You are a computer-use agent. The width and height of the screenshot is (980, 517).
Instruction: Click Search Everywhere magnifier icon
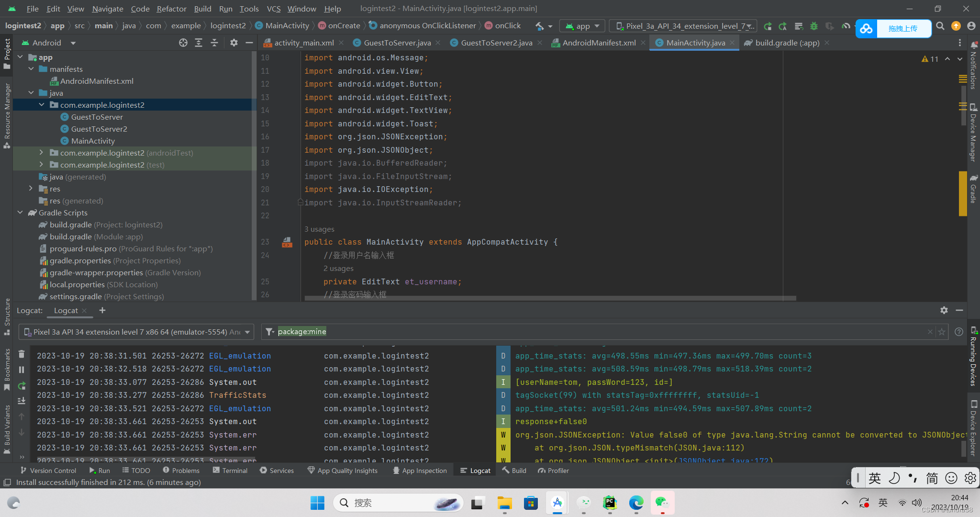pos(940,26)
